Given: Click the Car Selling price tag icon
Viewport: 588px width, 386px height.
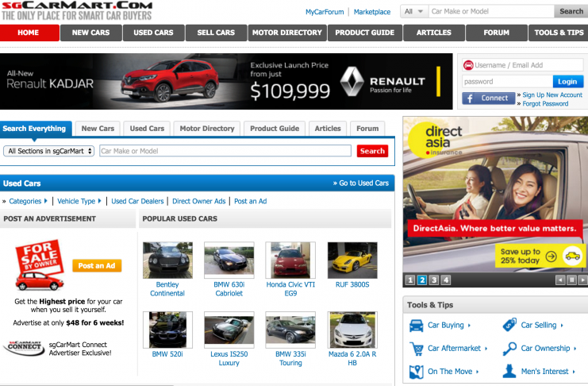Looking at the screenshot, I should 509,325.
